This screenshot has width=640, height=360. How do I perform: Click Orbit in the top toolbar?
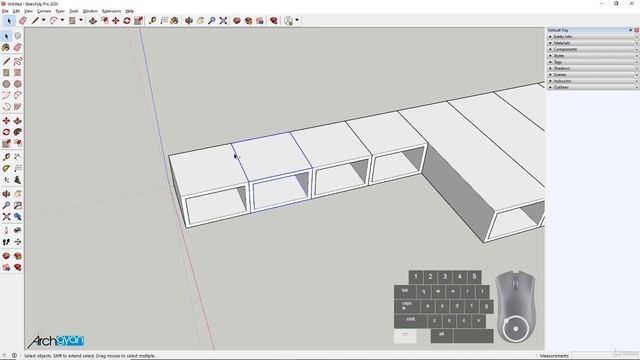pos(189,20)
